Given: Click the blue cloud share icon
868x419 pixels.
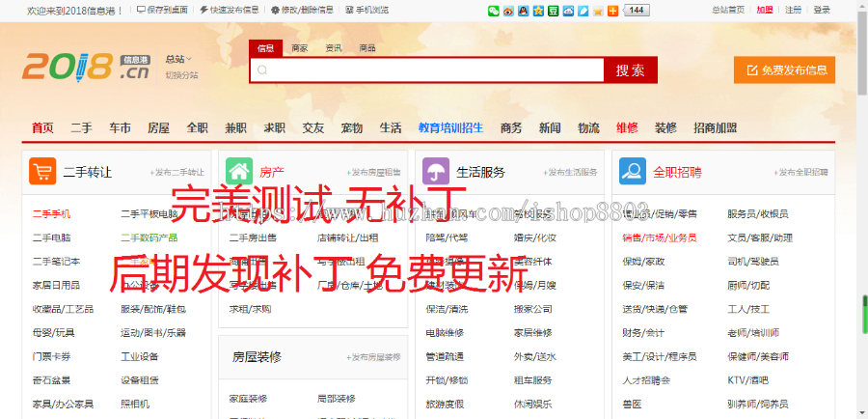Looking at the screenshot, I should pos(568,11).
